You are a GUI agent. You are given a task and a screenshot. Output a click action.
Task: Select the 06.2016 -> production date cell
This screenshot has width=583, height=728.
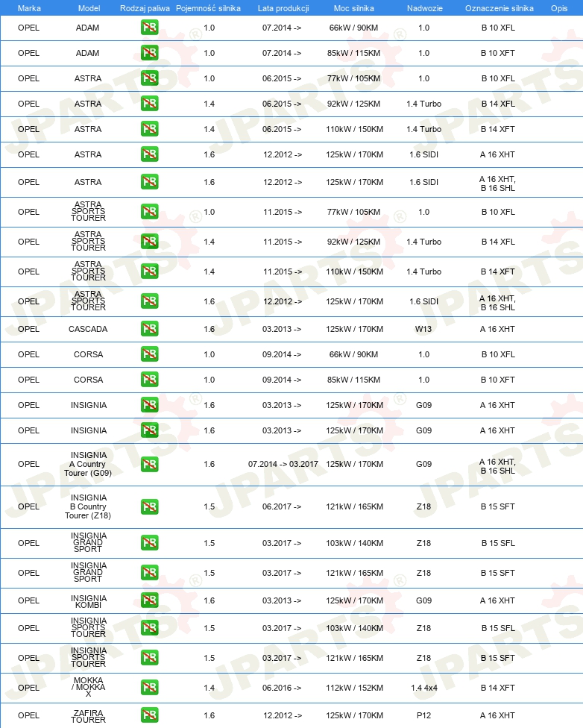pyautogui.click(x=282, y=688)
